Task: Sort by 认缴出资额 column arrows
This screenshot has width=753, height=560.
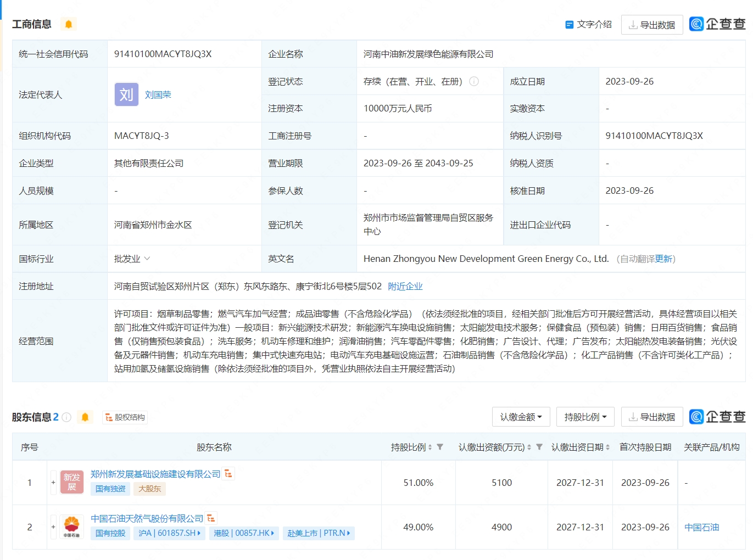Action: pos(529,447)
